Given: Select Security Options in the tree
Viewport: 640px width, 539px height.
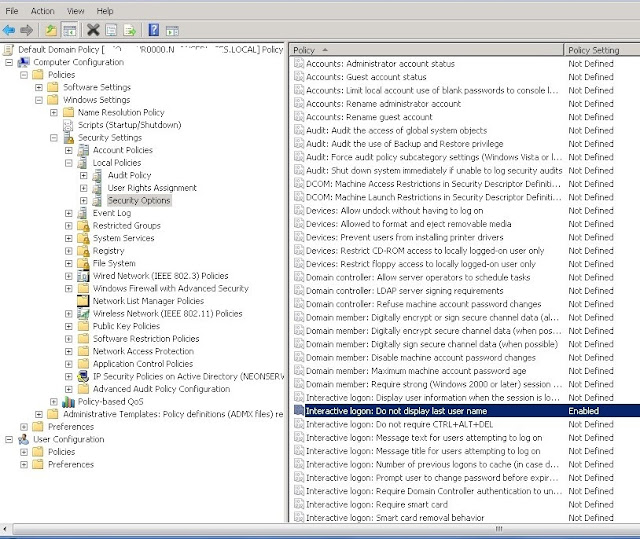Looking at the screenshot, I should (x=139, y=200).
